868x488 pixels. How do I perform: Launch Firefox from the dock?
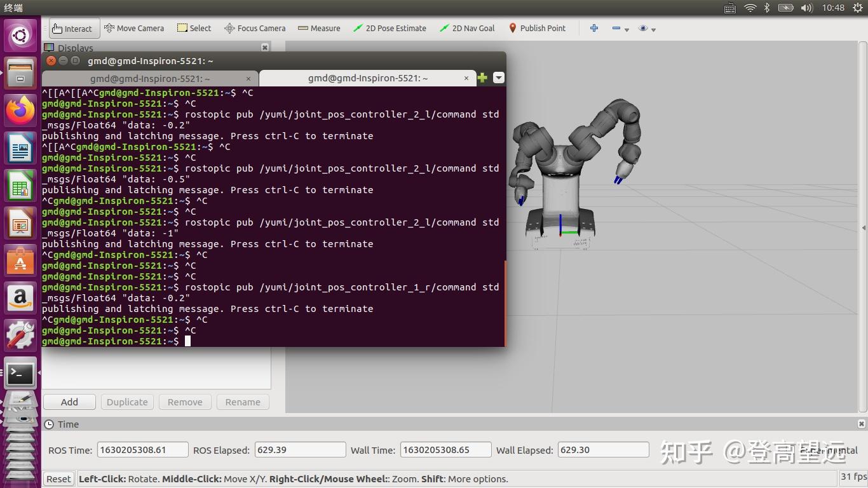pyautogui.click(x=20, y=111)
